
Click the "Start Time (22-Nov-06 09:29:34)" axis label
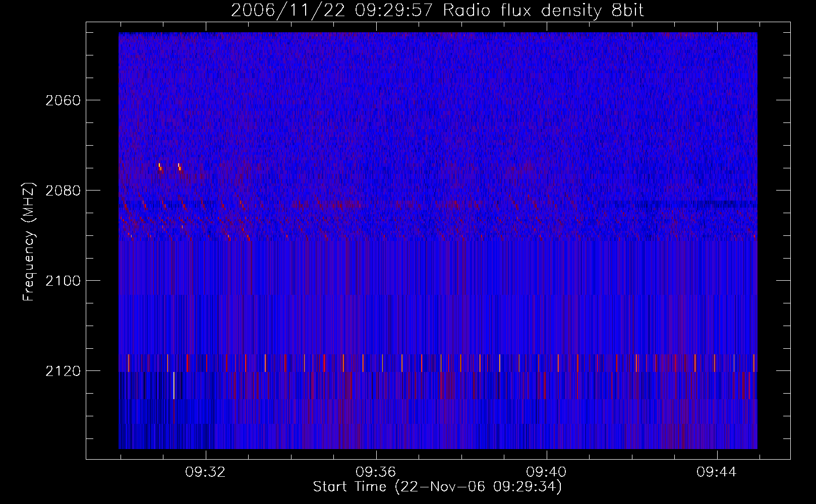pyautogui.click(x=437, y=487)
